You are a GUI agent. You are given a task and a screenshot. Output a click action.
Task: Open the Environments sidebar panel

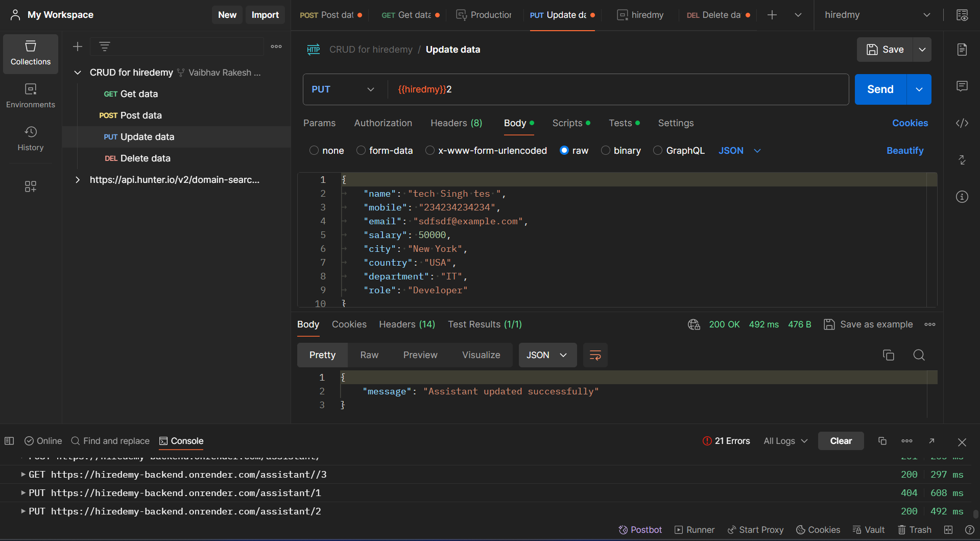pos(31,96)
